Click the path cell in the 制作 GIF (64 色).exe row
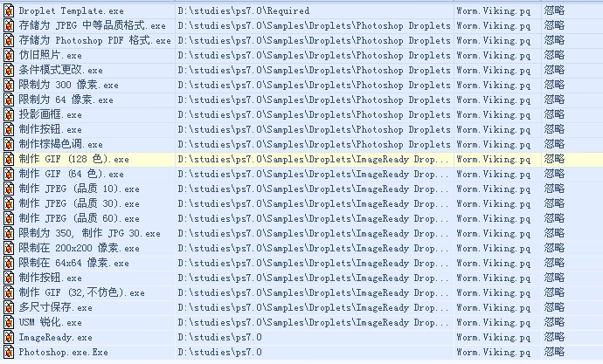Image resolution: width=603 pixels, height=364 pixels. click(x=313, y=174)
